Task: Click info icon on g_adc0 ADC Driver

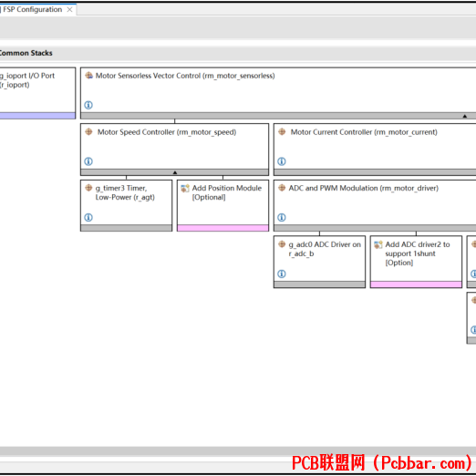Action: (x=282, y=274)
